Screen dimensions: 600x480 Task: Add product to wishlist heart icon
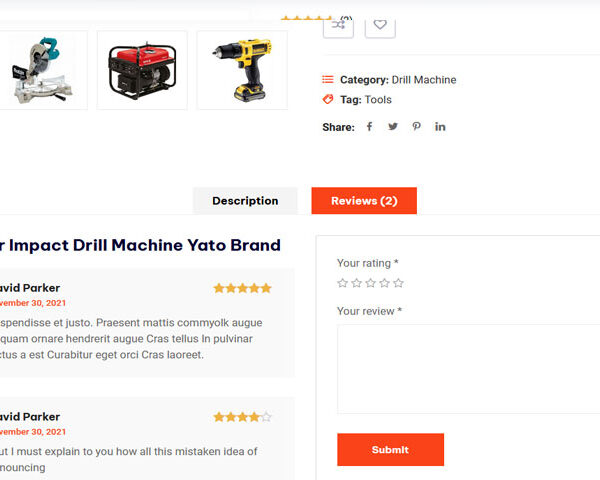[x=380, y=27]
